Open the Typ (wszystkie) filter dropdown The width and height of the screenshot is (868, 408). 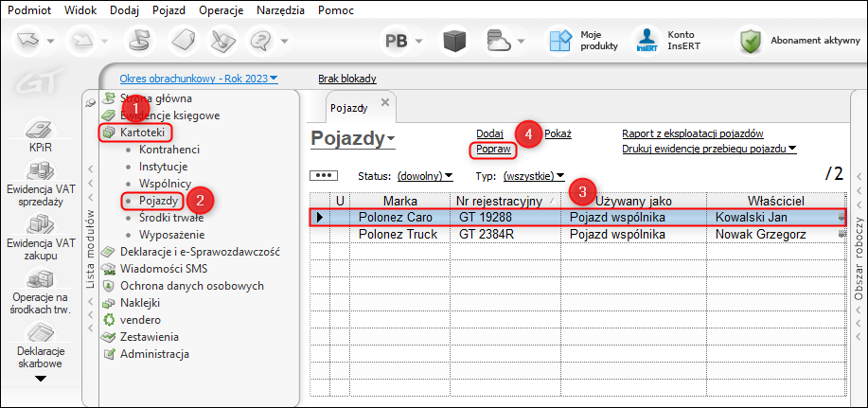534,176
